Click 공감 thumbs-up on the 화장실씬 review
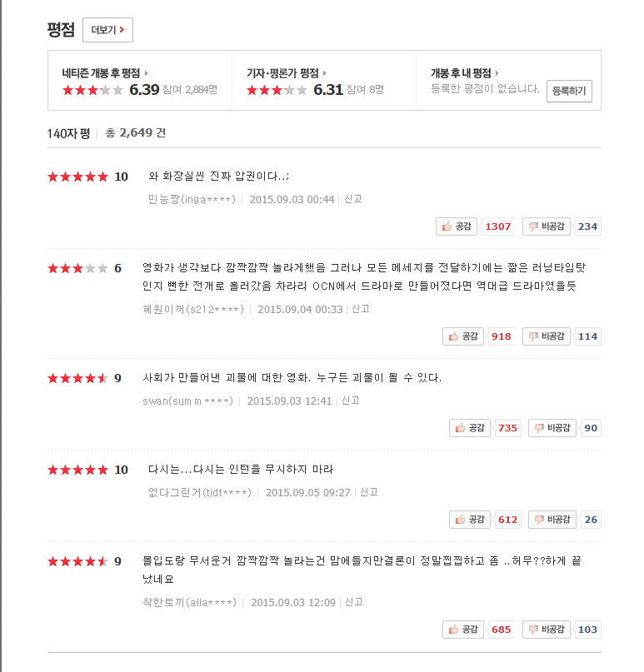Viewport: 644px width, 672px height. (x=457, y=226)
